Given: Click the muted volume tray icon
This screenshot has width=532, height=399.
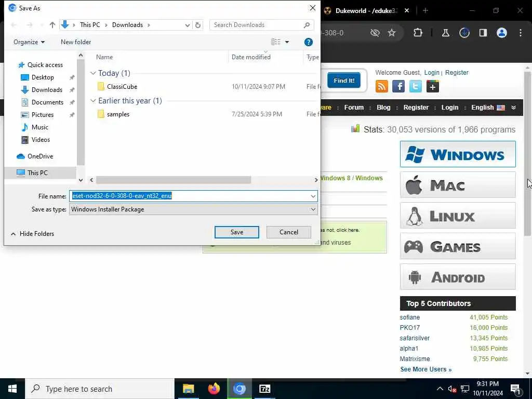Looking at the screenshot, I should click(x=451, y=389).
